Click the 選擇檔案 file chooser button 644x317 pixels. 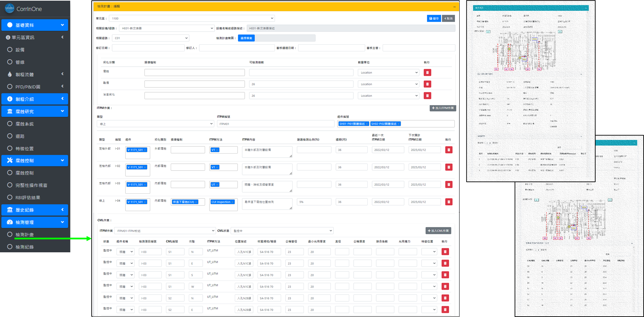pyautogui.click(x=246, y=38)
